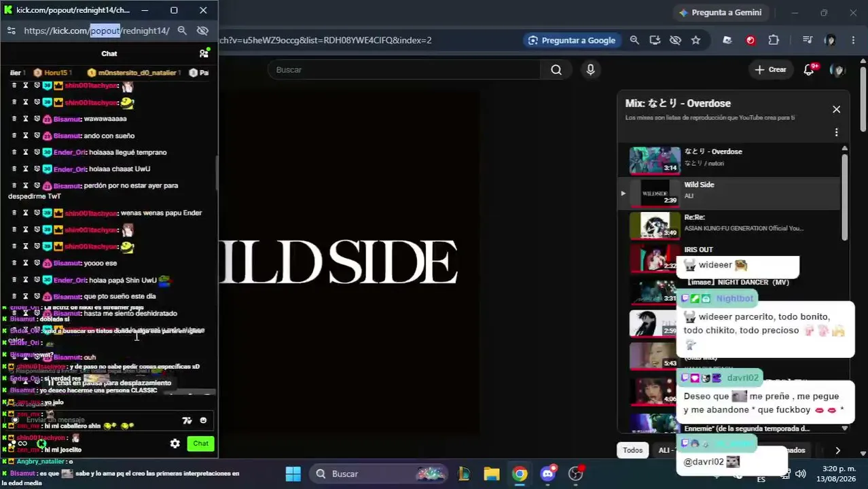The image size is (868, 489).
Task: Open Windows Start menu
Action: coord(293,473)
